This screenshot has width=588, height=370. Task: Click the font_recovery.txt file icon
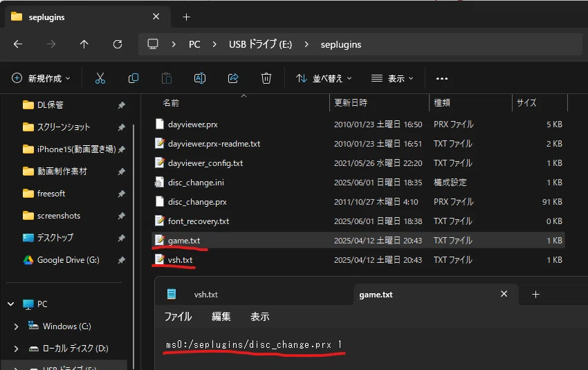(x=160, y=221)
